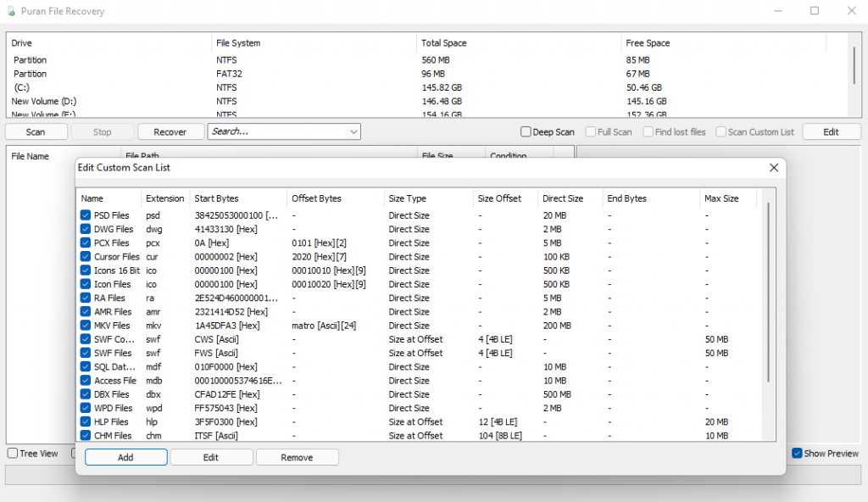The width and height of the screenshot is (868, 502).
Task: Start a drive Scan
Action: click(36, 131)
